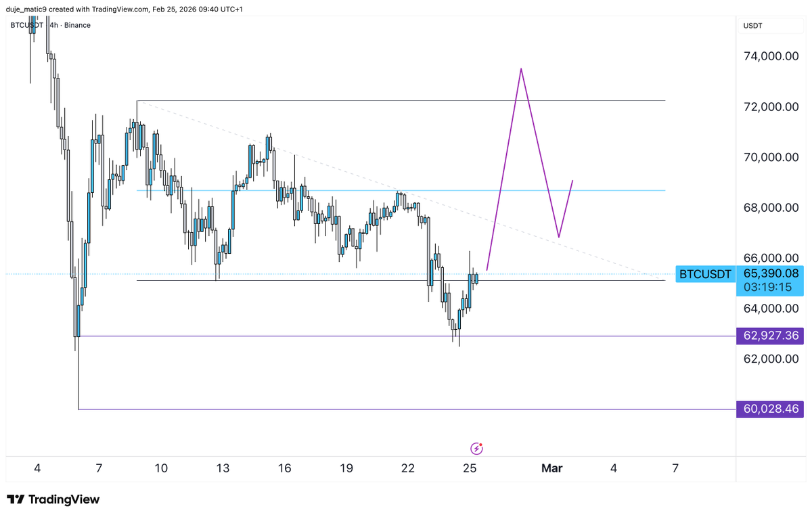This screenshot has width=812, height=517.
Task: Click the TradingView logo
Action: 53,499
